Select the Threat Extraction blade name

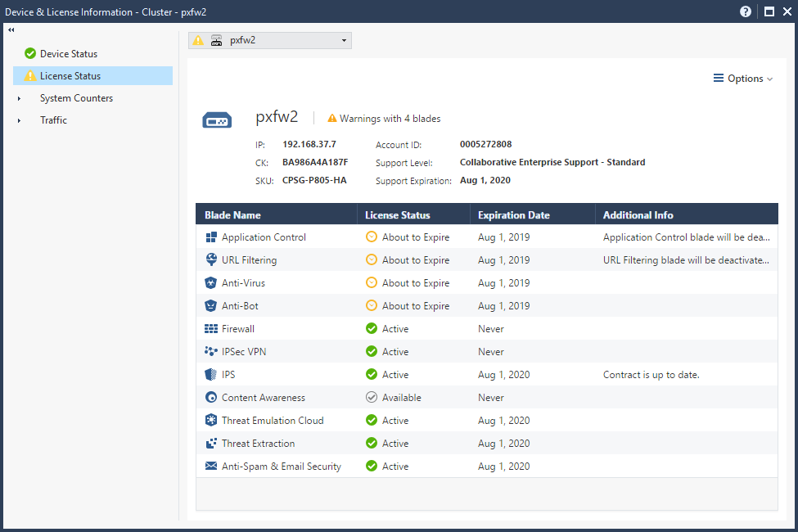(258, 444)
